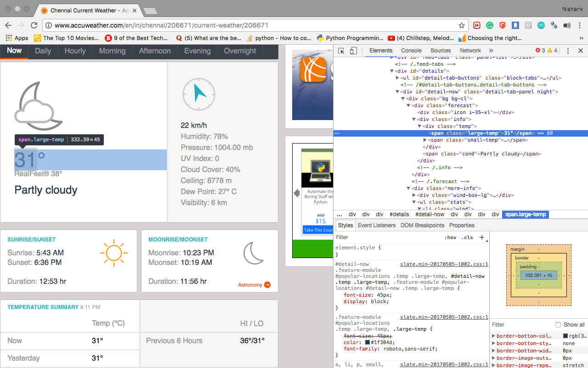Image resolution: width=588 pixels, height=368 pixels.
Task: Click the teal 'm' extension icon
Action: point(541,25)
